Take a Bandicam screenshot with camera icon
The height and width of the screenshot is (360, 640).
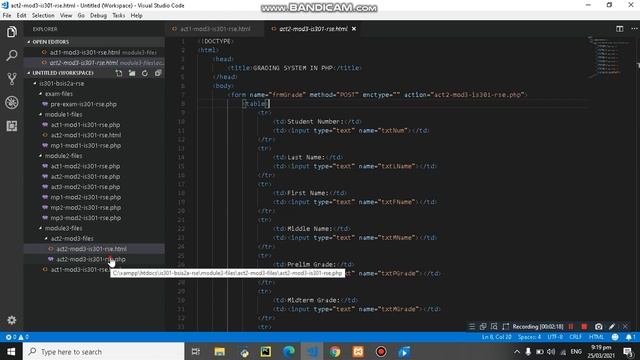pos(598,327)
